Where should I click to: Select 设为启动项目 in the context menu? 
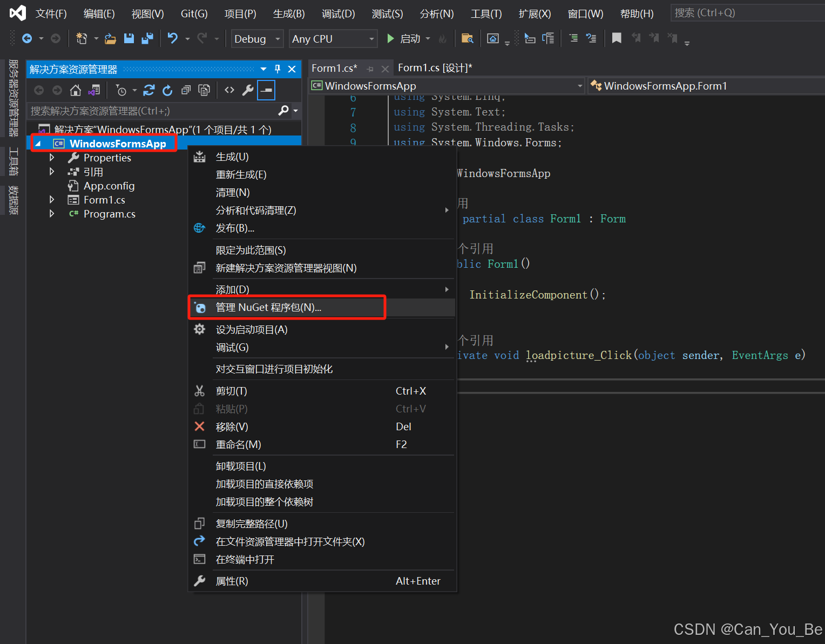(x=251, y=329)
